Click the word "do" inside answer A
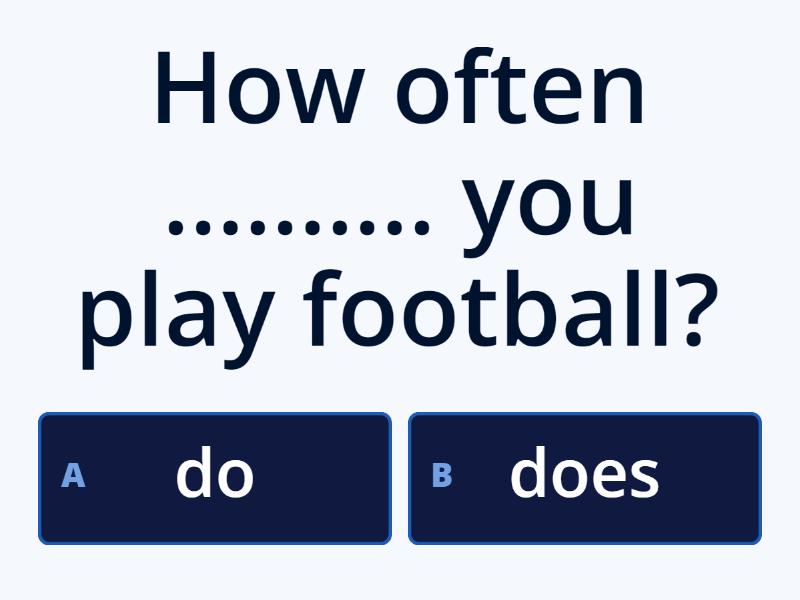 point(215,474)
